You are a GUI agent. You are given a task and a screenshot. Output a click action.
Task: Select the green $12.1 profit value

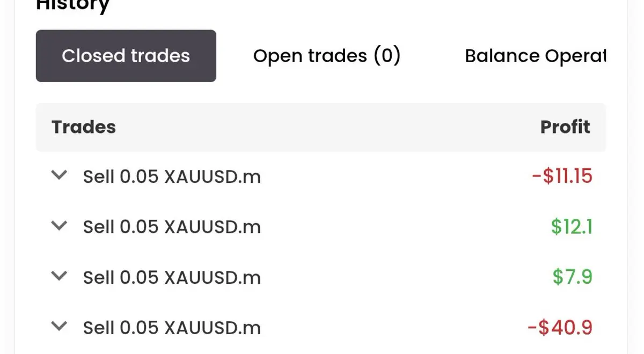(x=572, y=226)
